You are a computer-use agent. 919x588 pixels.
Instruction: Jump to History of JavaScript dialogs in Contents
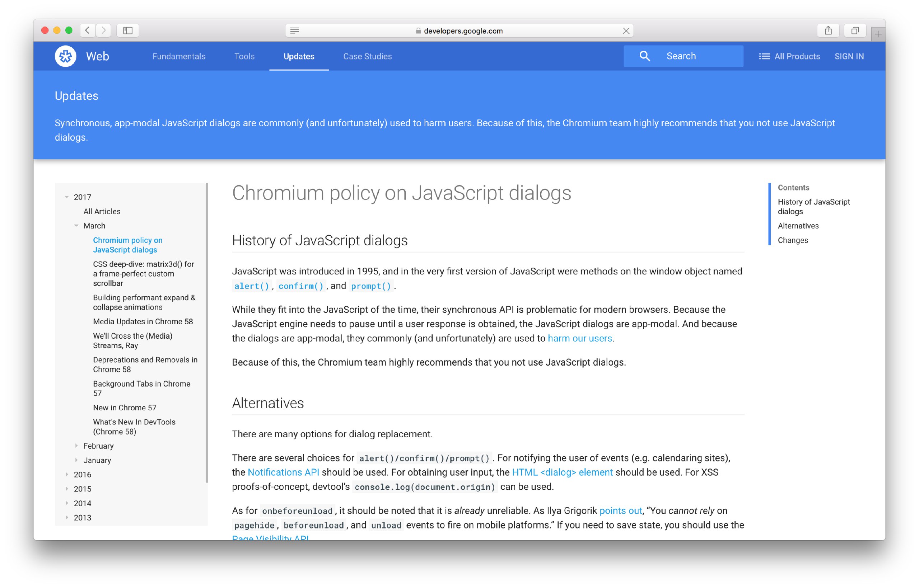coord(813,207)
